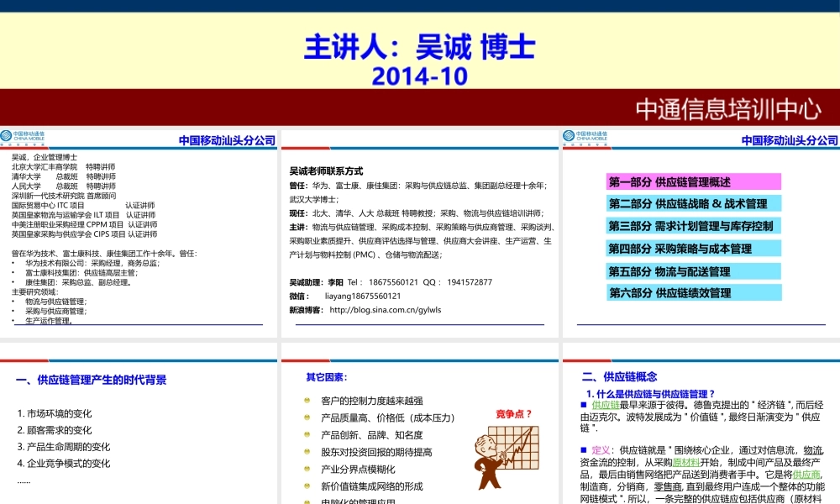Select agenda item 第二部分 供应链战略 & 战术管理
The height and width of the screenshot is (504, 840).
(694, 203)
